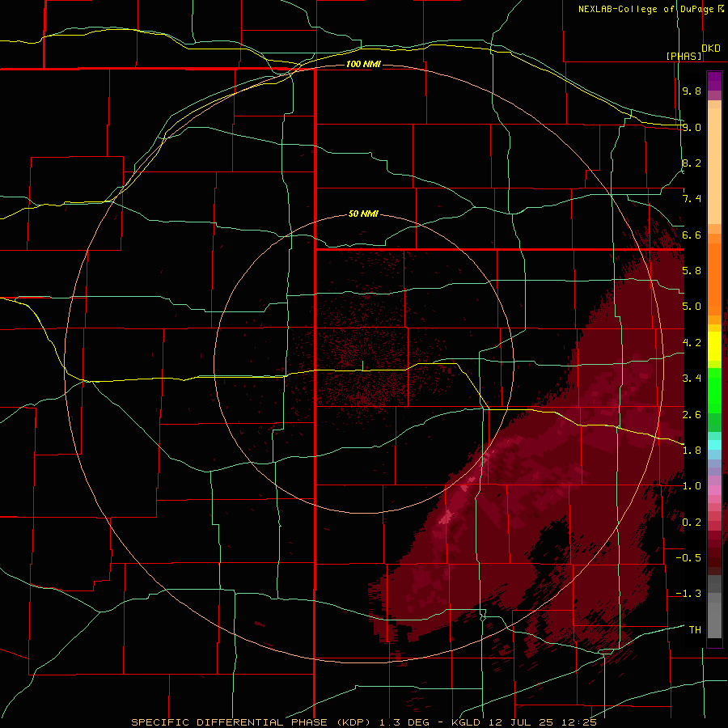Click the 100 NMI range ring label

pyautogui.click(x=363, y=64)
